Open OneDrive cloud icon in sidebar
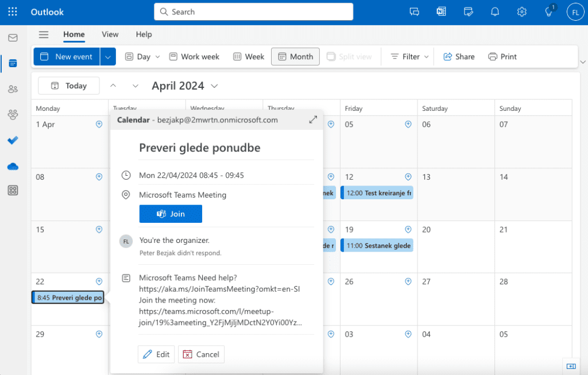The height and width of the screenshot is (375, 588). pyautogui.click(x=13, y=166)
